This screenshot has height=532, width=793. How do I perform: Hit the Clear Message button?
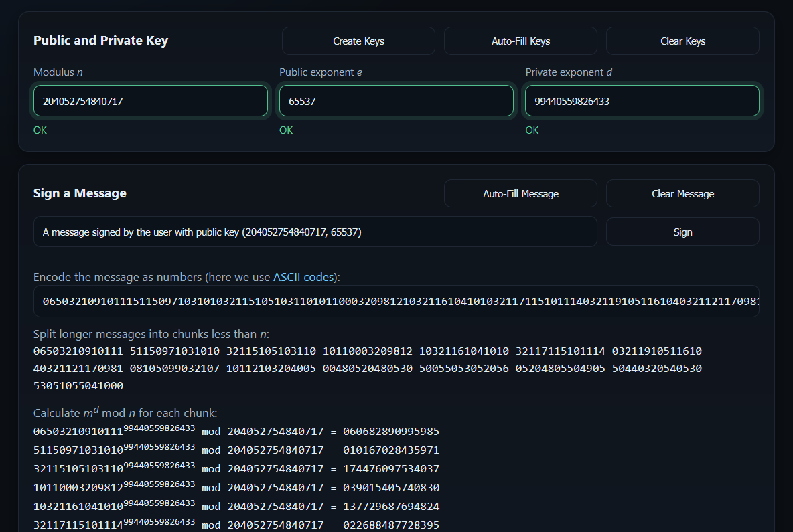682,193
